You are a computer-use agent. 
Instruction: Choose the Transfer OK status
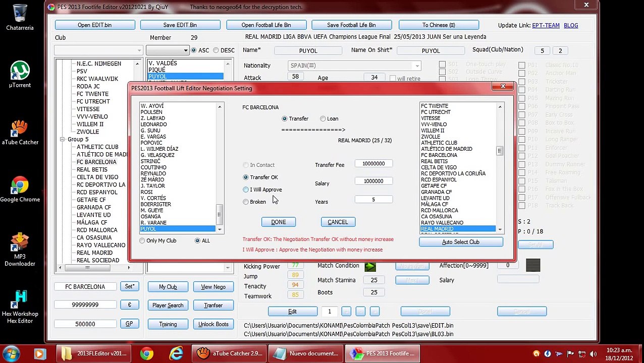260,177
